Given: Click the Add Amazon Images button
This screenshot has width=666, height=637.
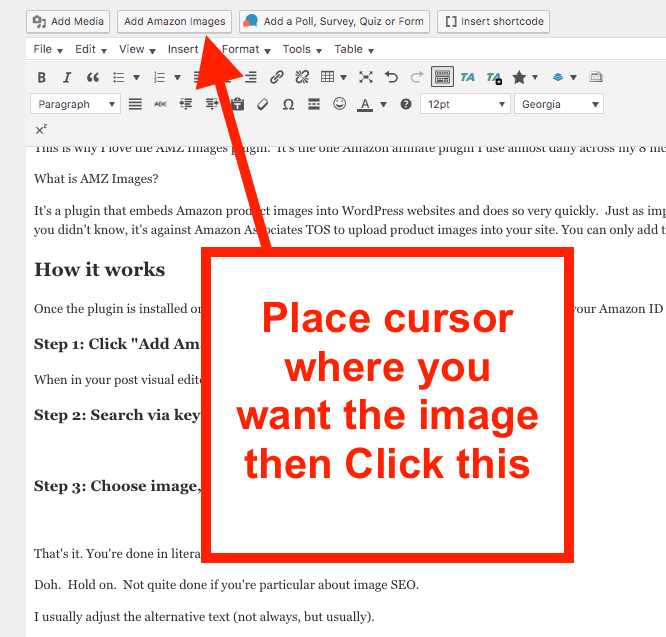Looking at the screenshot, I should click(175, 21).
